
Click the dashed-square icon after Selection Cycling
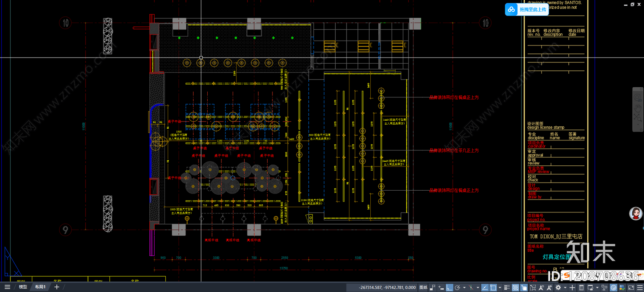click(x=533, y=288)
